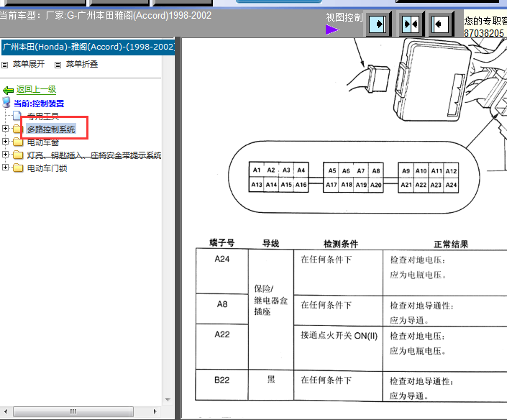Click left arrow of horizontal scrollbar
This screenshot has width=507, height=420.
pos(6,411)
